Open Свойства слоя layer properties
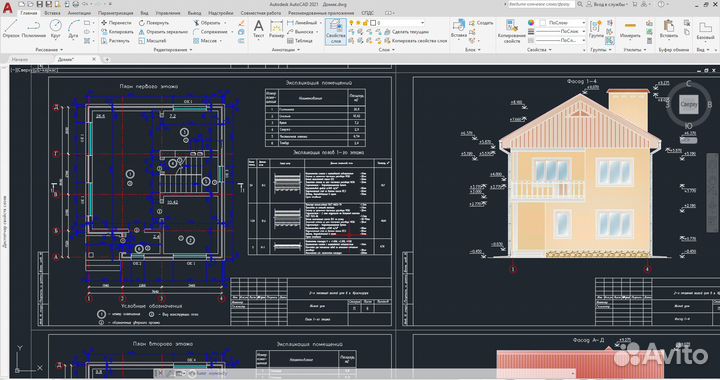 pyautogui.click(x=336, y=31)
